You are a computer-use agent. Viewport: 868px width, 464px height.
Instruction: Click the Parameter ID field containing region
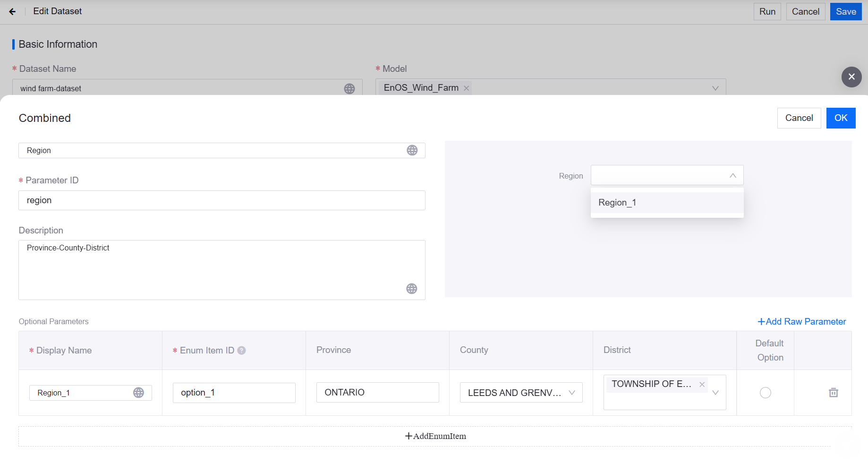[222, 200]
